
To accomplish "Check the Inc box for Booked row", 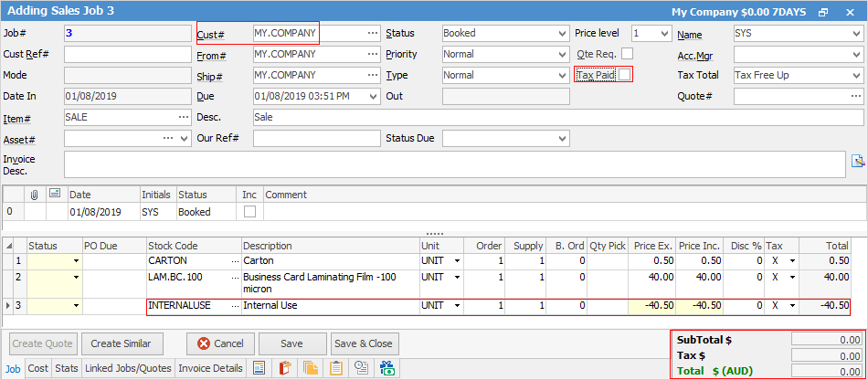I will 249,212.
